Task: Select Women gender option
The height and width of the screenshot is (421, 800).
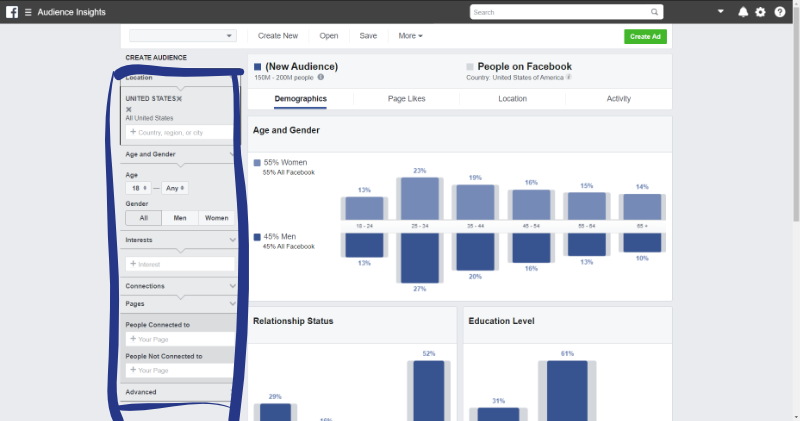Action: [216, 218]
